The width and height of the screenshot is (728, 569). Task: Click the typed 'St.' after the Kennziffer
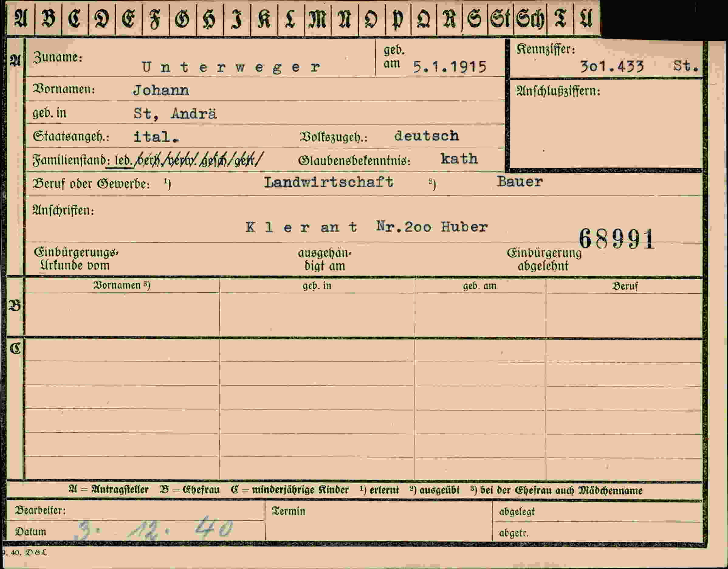pyautogui.click(x=685, y=66)
